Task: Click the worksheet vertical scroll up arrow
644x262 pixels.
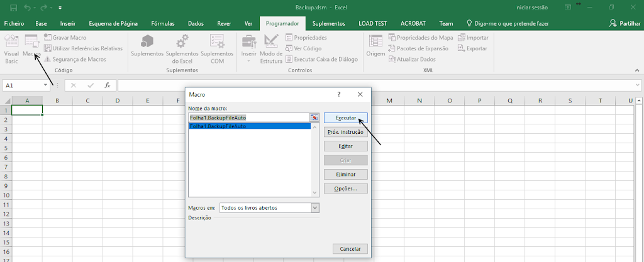Action: coord(639,101)
